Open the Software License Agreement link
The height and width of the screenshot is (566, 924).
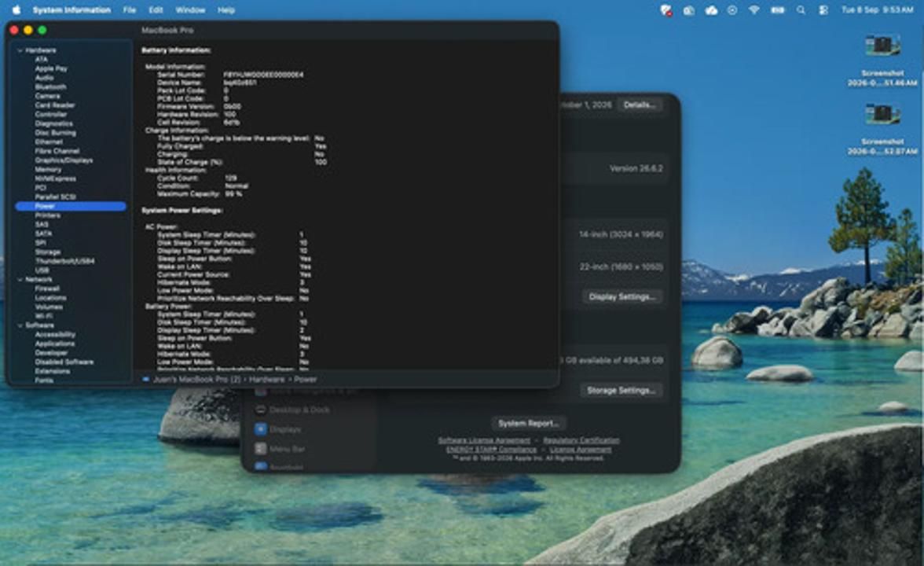[484, 440]
